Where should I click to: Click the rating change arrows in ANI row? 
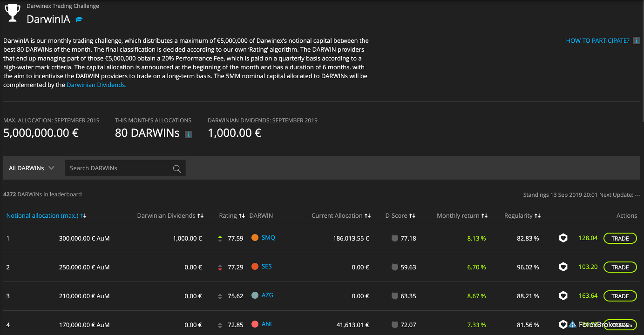[x=220, y=325]
